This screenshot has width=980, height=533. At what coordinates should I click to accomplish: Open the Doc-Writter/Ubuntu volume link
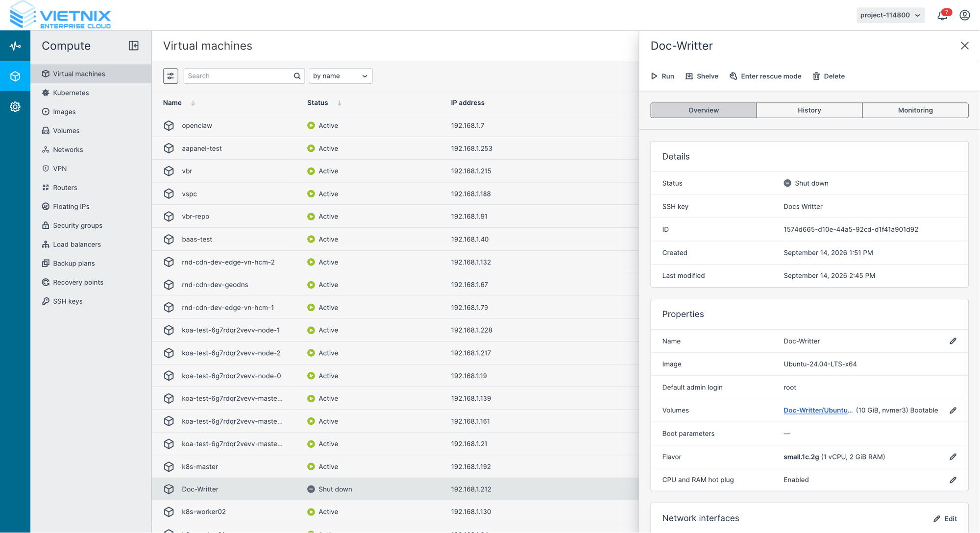point(818,411)
